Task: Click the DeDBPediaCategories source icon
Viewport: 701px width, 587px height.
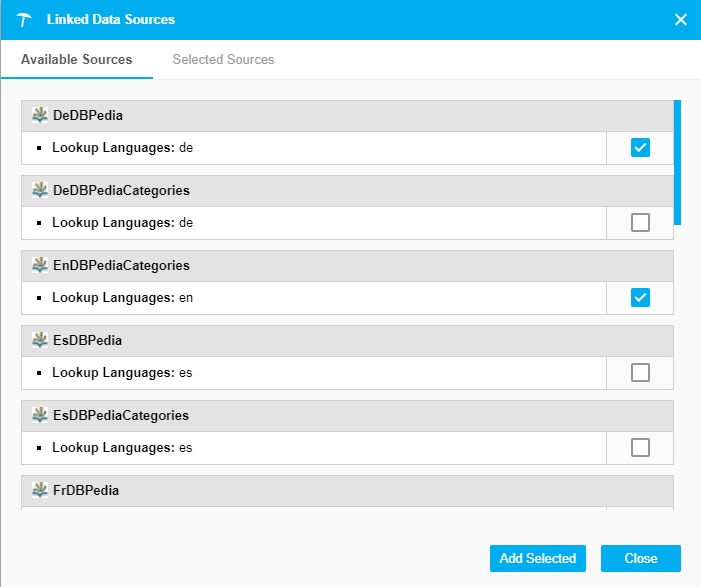Action: (x=40, y=190)
